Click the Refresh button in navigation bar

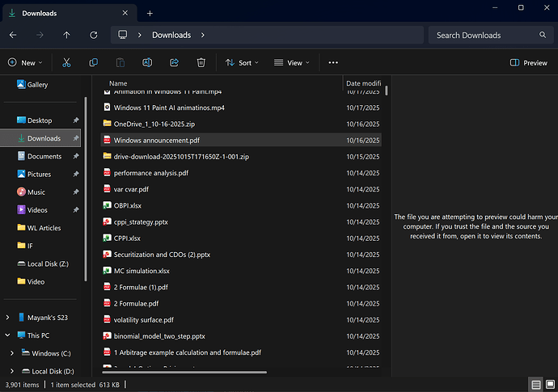click(x=94, y=35)
